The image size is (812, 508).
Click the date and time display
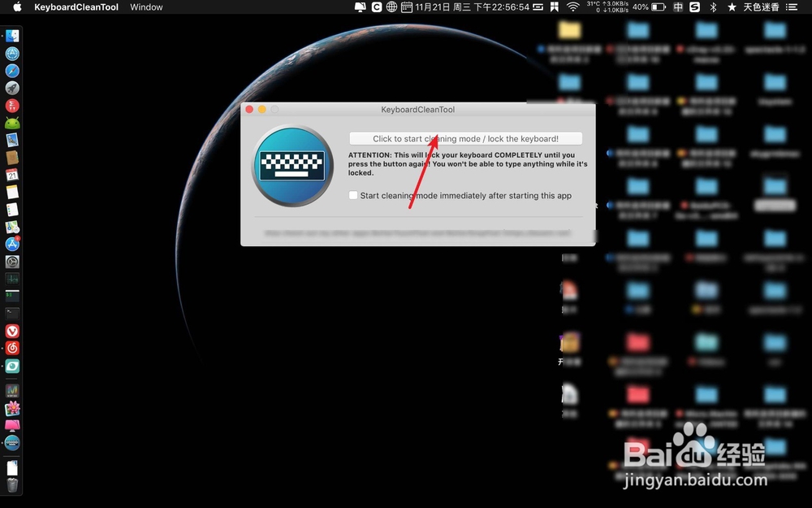473,7
